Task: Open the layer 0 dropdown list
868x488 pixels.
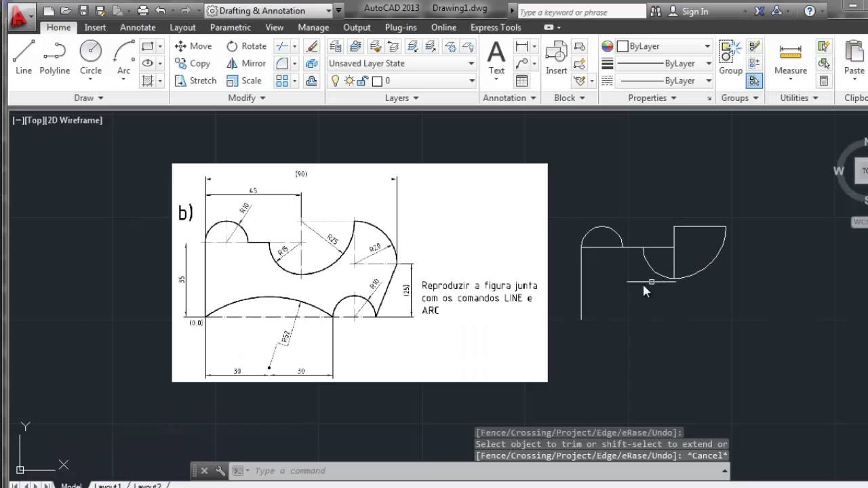Action: click(401, 81)
